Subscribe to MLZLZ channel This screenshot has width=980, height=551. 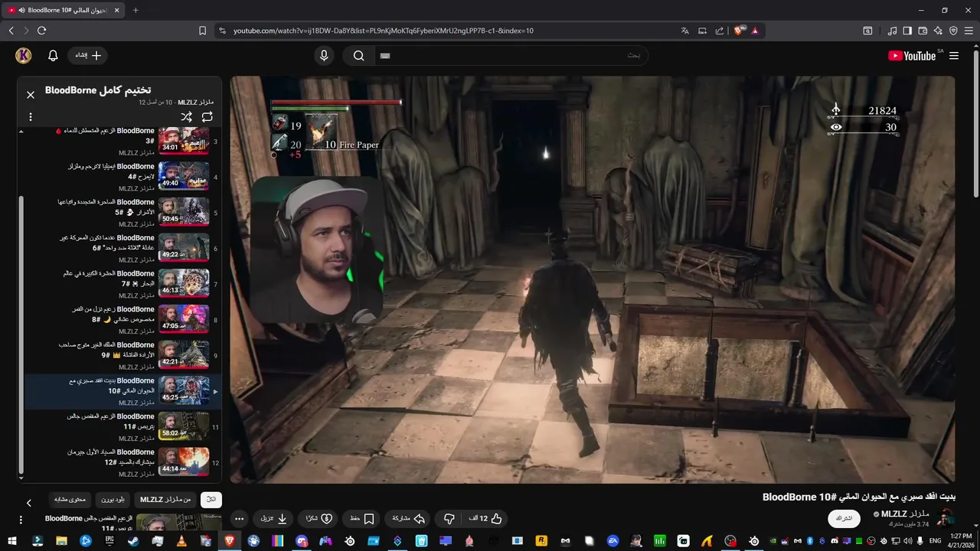pos(844,518)
